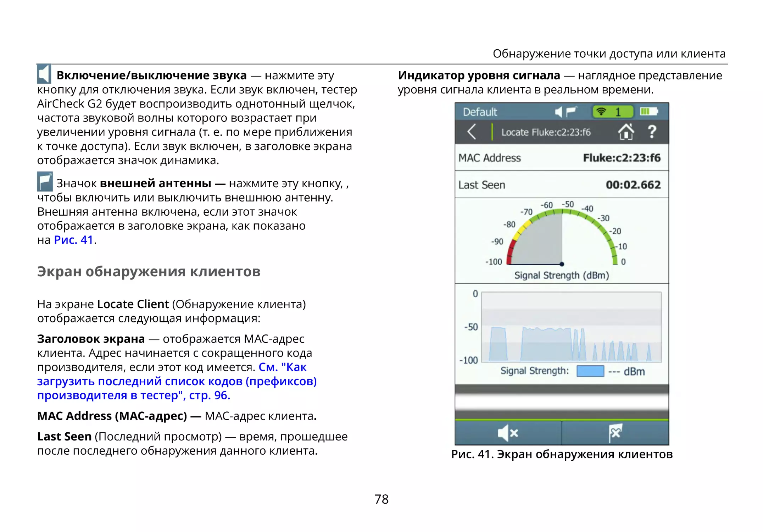Image resolution: width=763 pixels, height=532 pixels.
Task: Click the antenna flag icon in status bar
Action: tap(572, 112)
